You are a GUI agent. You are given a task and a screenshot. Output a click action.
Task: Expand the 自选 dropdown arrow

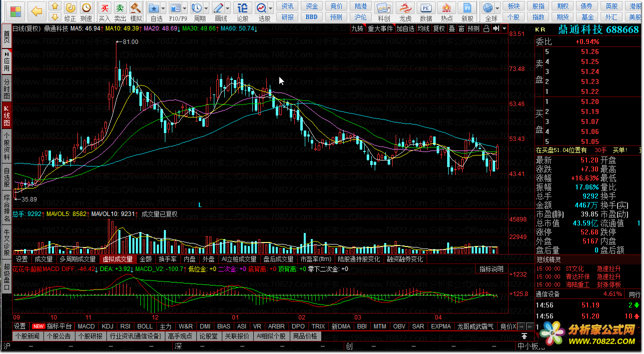pyautogui.click(x=163, y=8)
